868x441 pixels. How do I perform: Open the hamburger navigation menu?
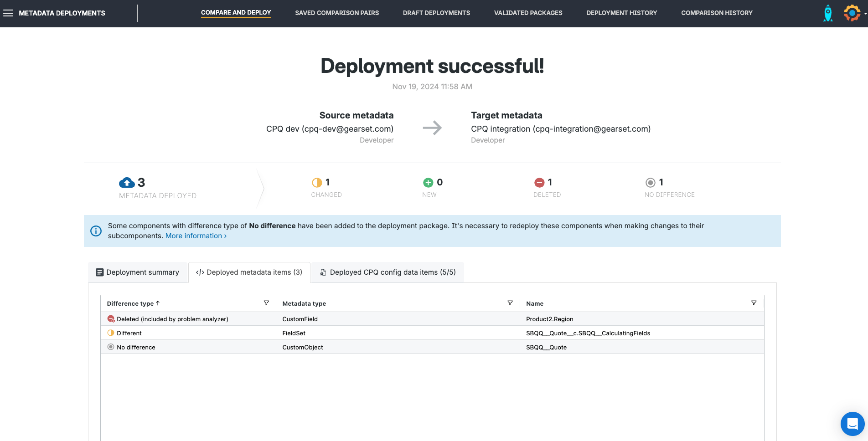click(x=8, y=13)
